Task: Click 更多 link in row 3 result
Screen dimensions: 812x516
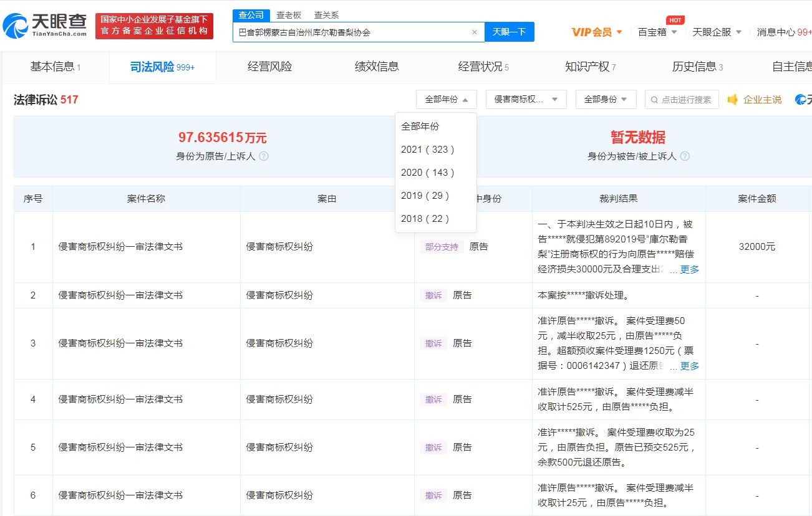Action: [x=690, y=366]
